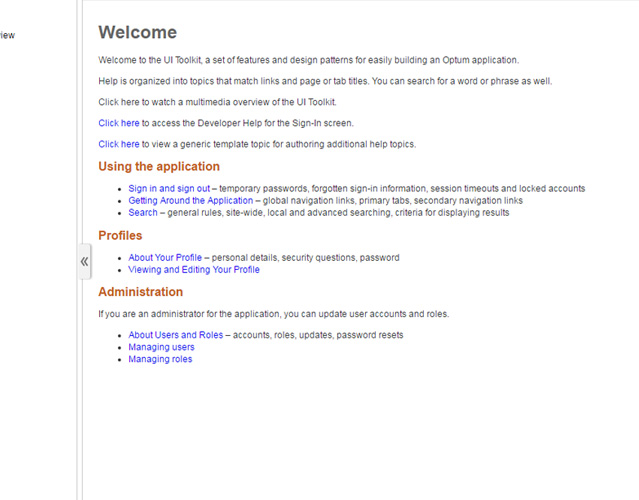Click the Administration section heading
The height and width of the screenshot is (500, 639).
[x=140, y=292]
